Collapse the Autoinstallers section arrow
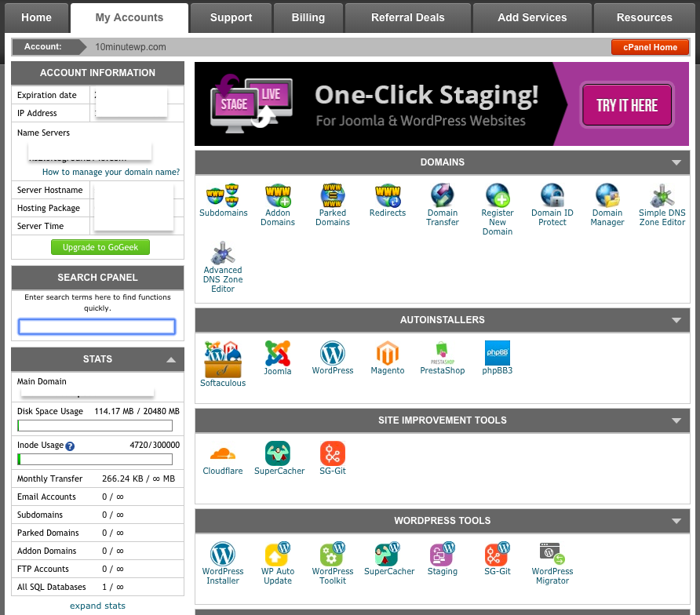 pyautogui.click(x=676, y=320)
